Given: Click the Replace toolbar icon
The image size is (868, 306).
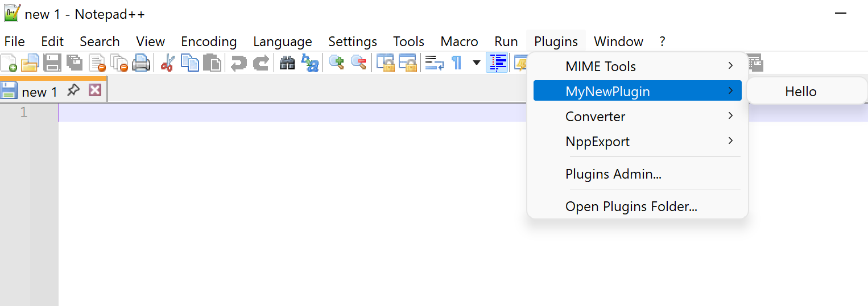Looking at the screenshot, I should pos(310,63).
